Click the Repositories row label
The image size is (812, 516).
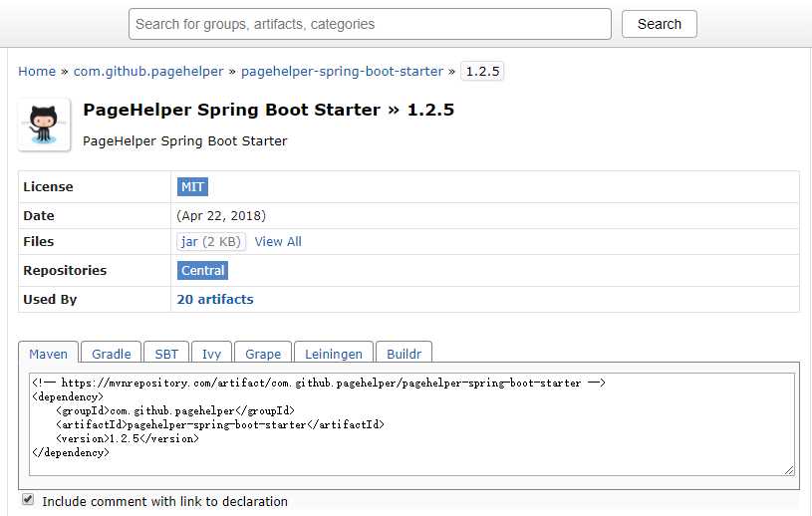click(65, 270)
